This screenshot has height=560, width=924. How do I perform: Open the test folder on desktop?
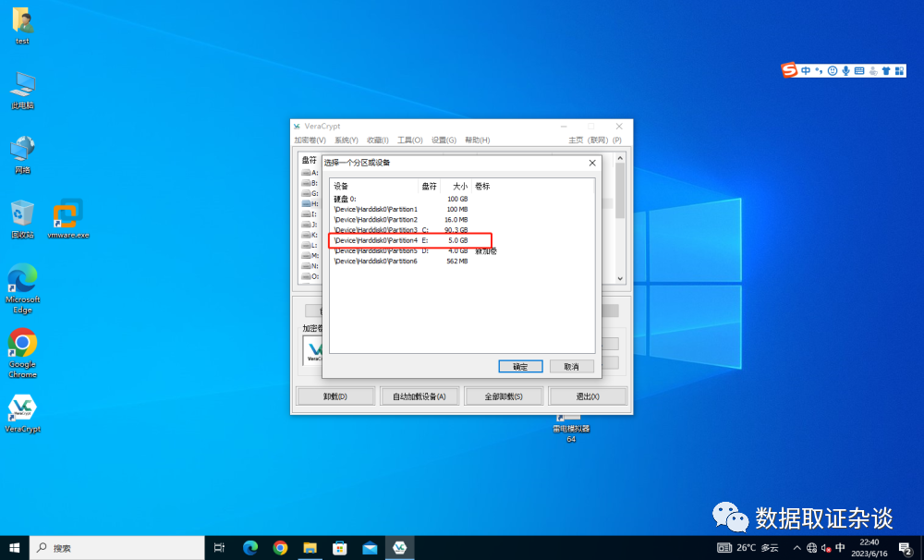coord(22,25)
